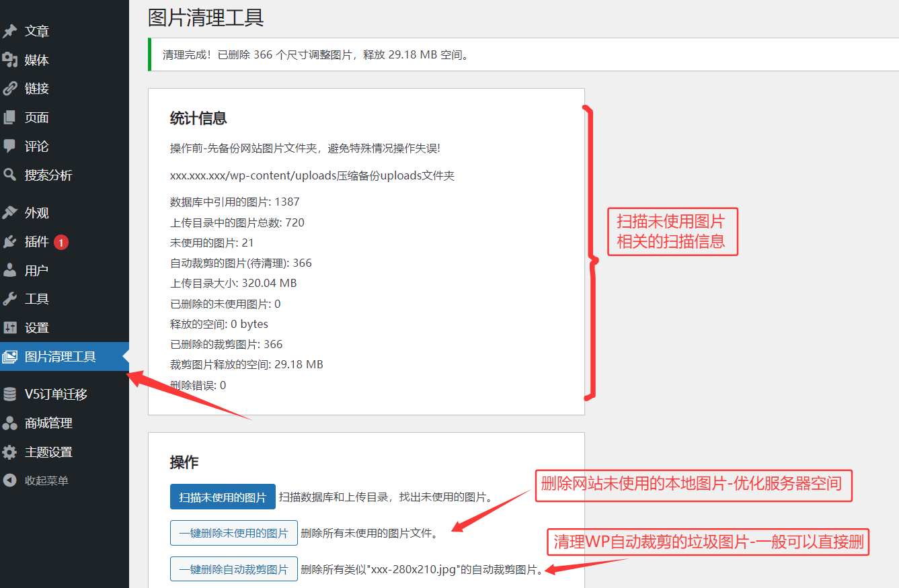Open the 商城管理 sidebar menu
Image resolution: width=899 pixels, height=588 pixels.
[48, 423]
